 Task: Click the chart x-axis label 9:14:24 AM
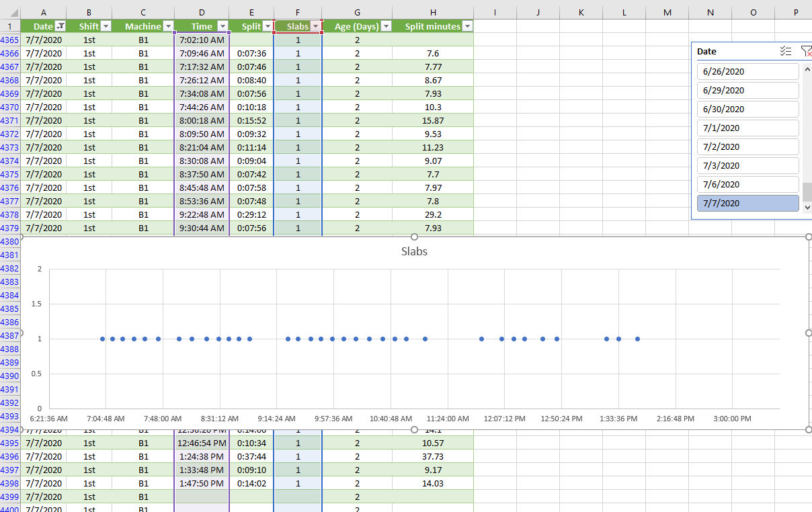[276, 419]
